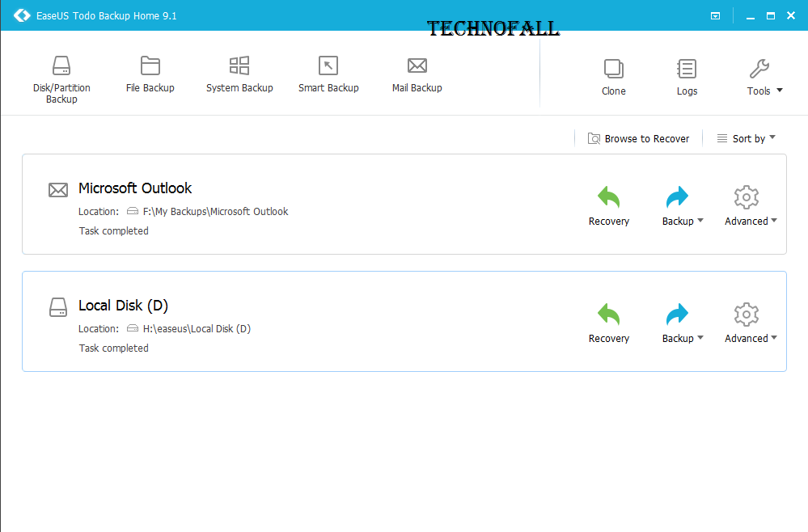Open the Clone tool
The height and width of the screenshot is (532, 808).
pyautogui.click(x=613, y=78)
